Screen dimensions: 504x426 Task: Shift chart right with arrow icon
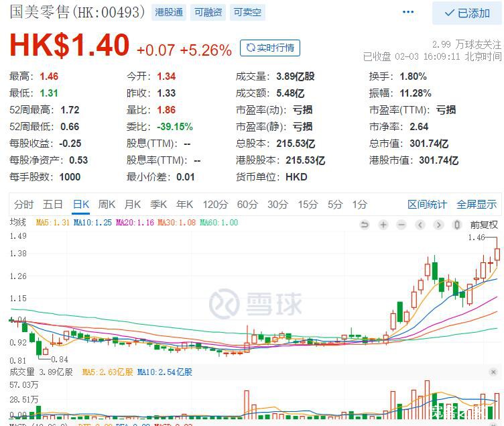pyautogui.click(x=438, y=225)
